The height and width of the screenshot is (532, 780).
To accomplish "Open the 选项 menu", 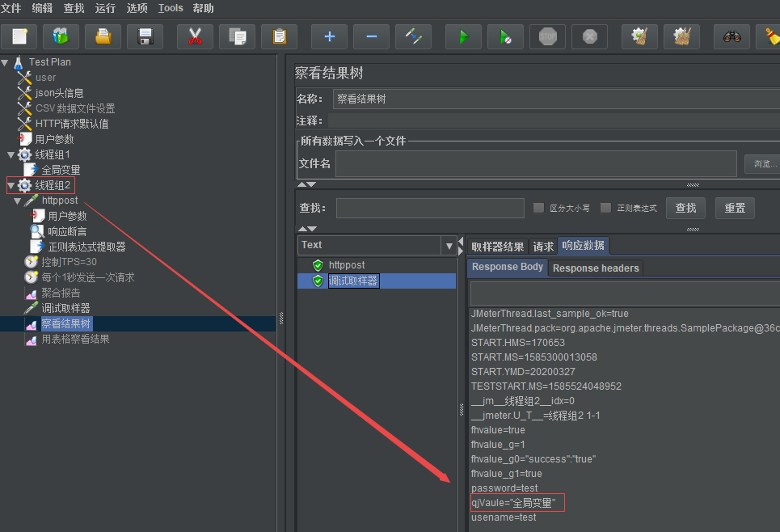I will click(137, 8).
